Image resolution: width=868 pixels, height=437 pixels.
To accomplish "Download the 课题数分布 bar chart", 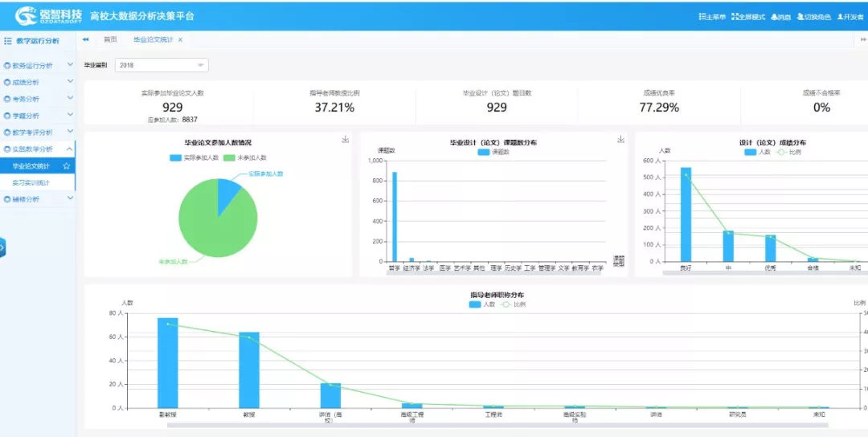I will [x=620, y=140].
